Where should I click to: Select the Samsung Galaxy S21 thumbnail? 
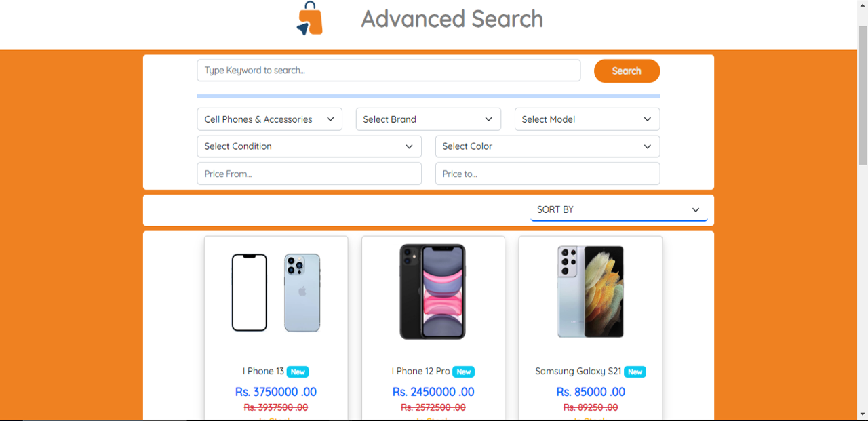[590, 292]
